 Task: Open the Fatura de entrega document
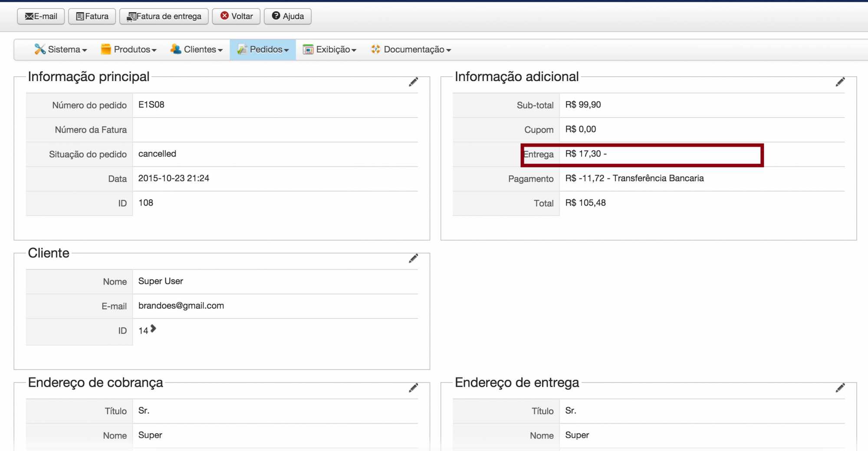tap(164, 16)
